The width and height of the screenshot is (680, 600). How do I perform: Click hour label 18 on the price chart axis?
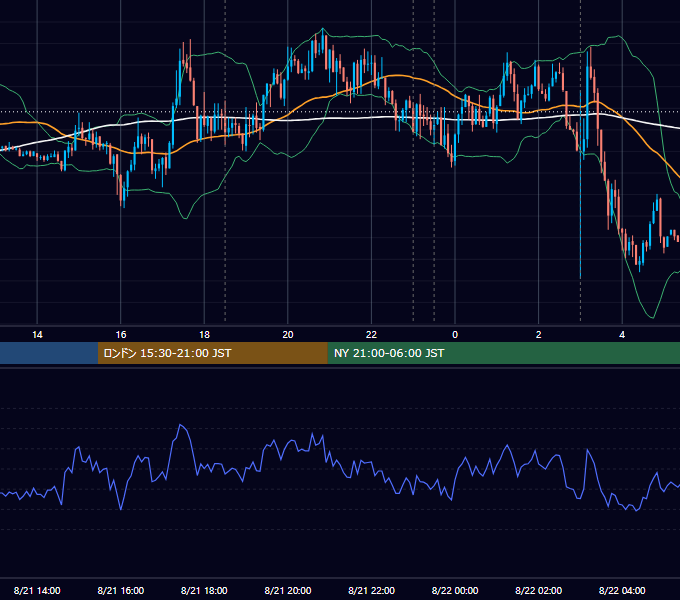click(204, 335)
